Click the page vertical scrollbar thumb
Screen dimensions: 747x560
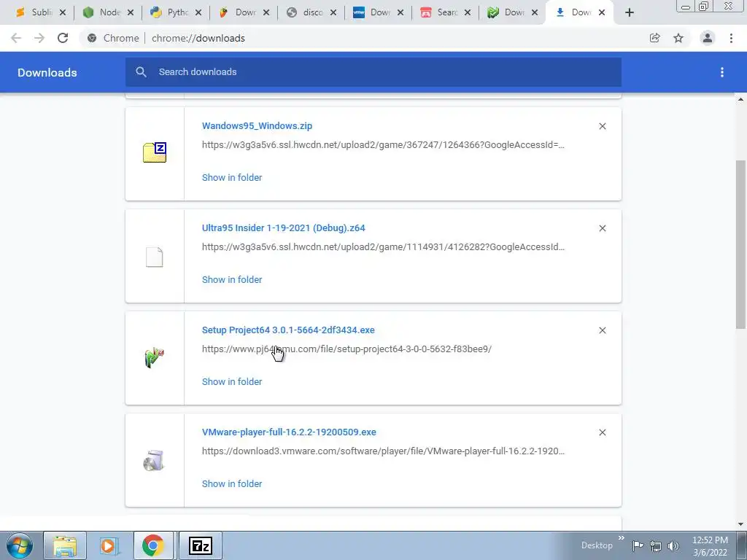coord(740,244)
